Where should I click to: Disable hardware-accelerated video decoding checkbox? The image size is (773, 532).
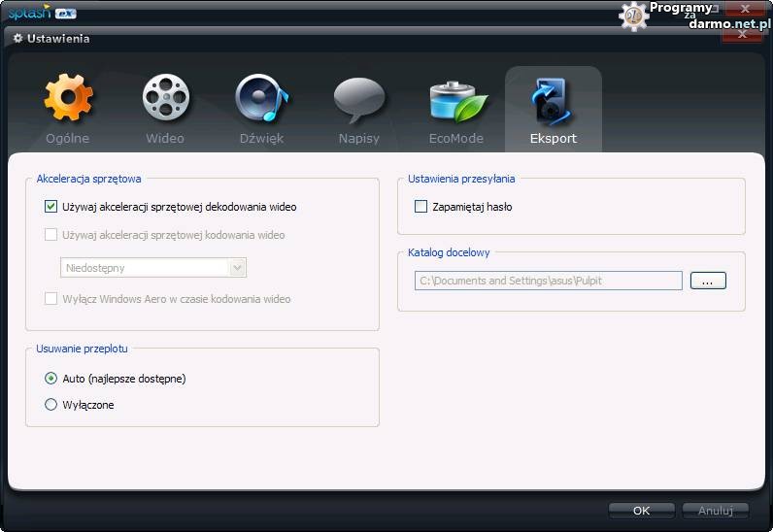51,207
